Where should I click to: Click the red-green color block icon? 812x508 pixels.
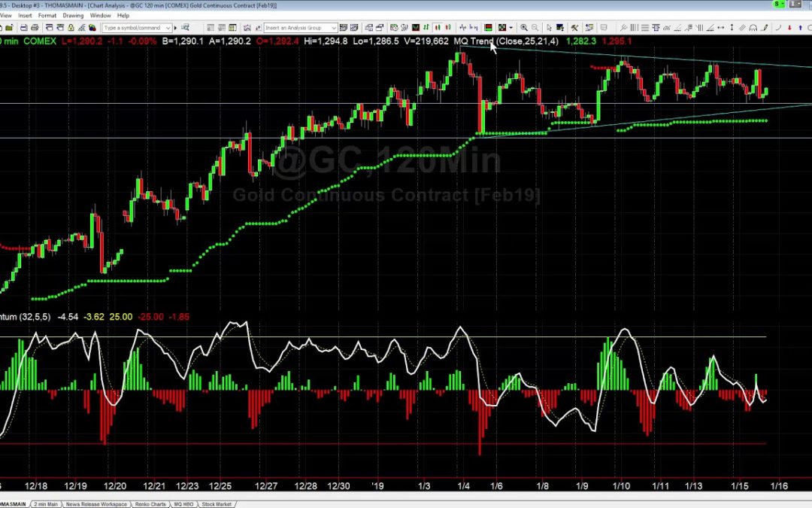click(x=488, y=28)
